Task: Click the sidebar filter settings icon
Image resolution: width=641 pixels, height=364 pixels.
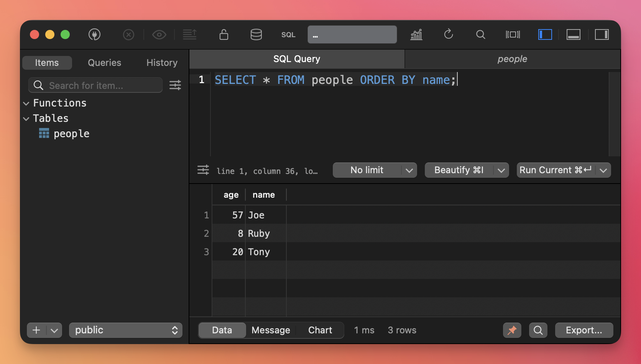Action: (x=175, y=85)
